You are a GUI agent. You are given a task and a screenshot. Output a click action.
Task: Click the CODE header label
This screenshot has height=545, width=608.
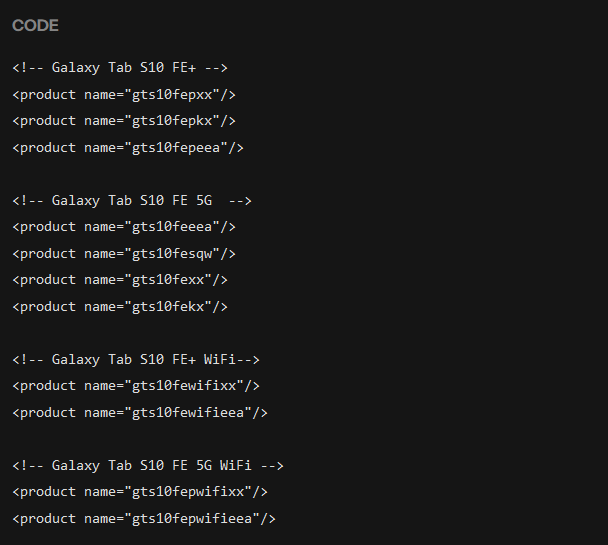click(35, 25)
